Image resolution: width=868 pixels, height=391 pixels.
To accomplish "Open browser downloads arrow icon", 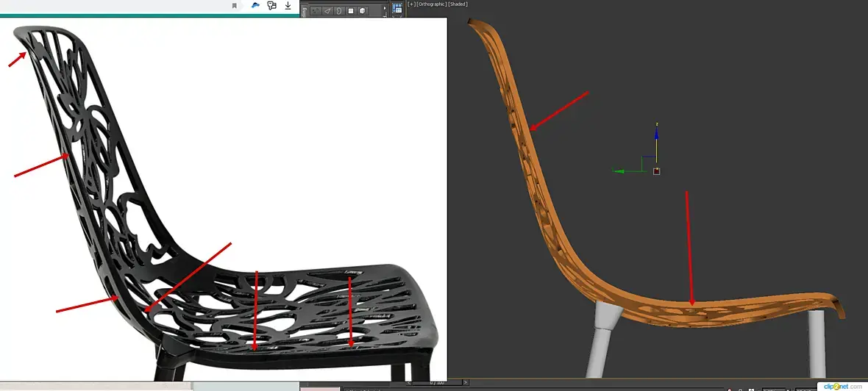I will 288,6.
